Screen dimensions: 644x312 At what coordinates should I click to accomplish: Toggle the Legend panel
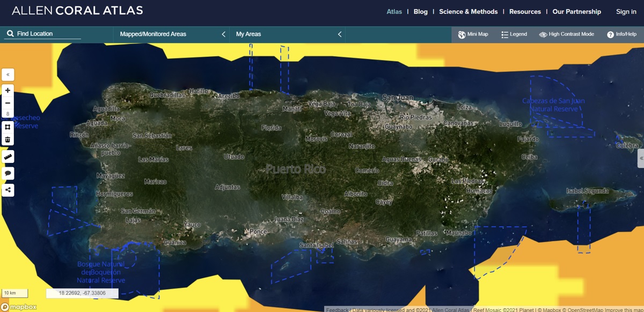pyautogui.click(x=514, y=34)
